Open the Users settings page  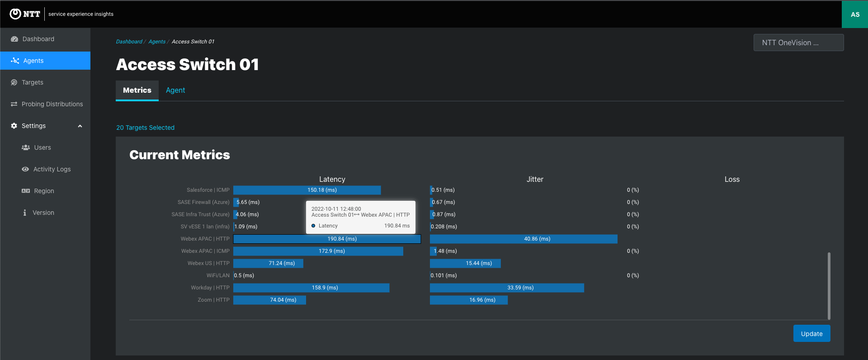tap(45, 147)
